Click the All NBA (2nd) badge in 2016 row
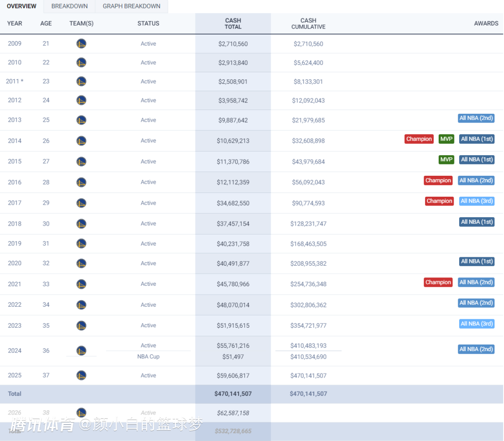 point(476,180)
